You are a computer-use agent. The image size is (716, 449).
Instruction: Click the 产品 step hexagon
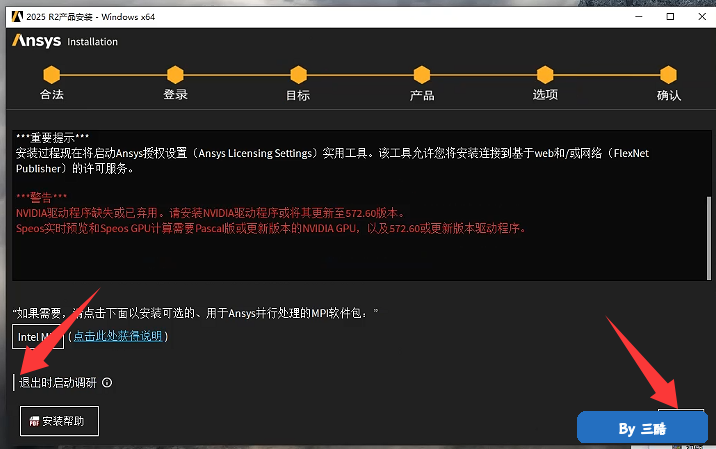click(422, 75)
